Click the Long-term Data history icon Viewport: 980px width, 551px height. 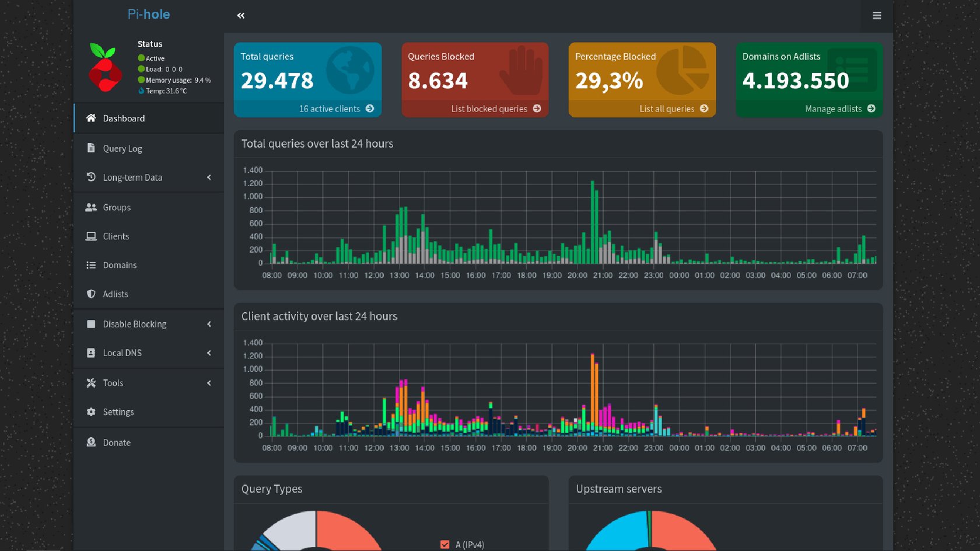(91, 177)
